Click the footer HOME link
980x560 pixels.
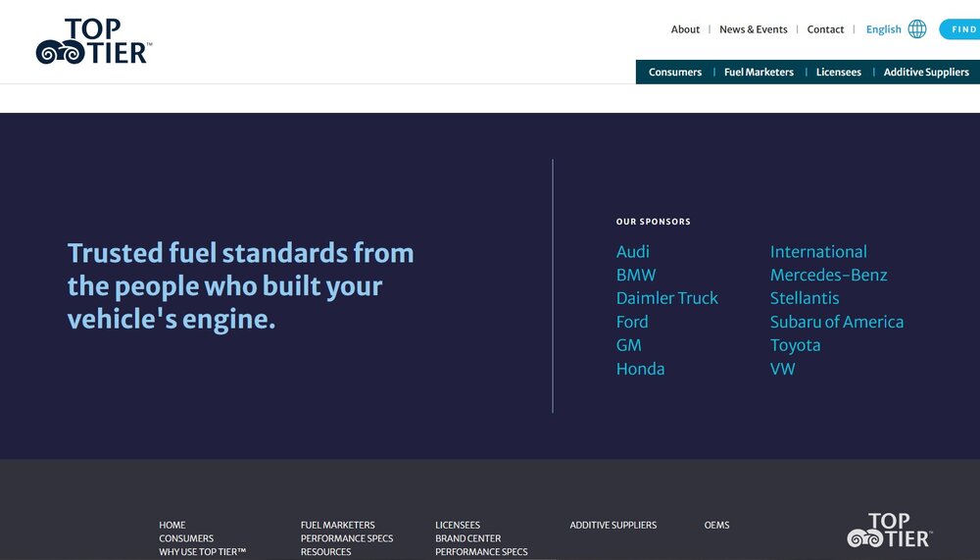click(x=171, y=525)
